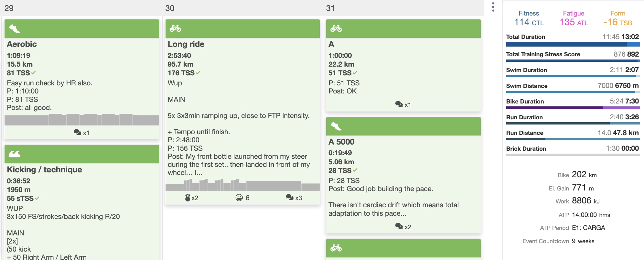Select the Fitness 114 CTL metric
The width and height of the screenshot is (644, 260).
[529, 18]
